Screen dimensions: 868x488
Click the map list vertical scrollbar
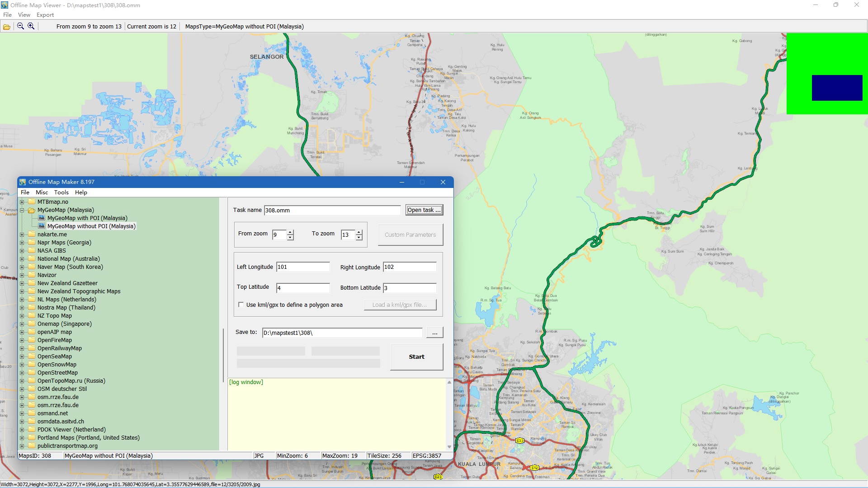point(223,355)
